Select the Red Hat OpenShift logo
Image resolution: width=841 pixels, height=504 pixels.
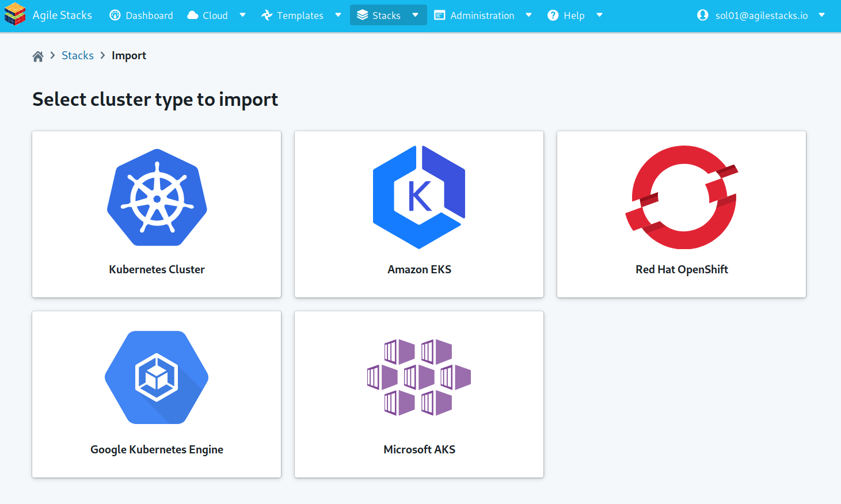pos(682,197)
